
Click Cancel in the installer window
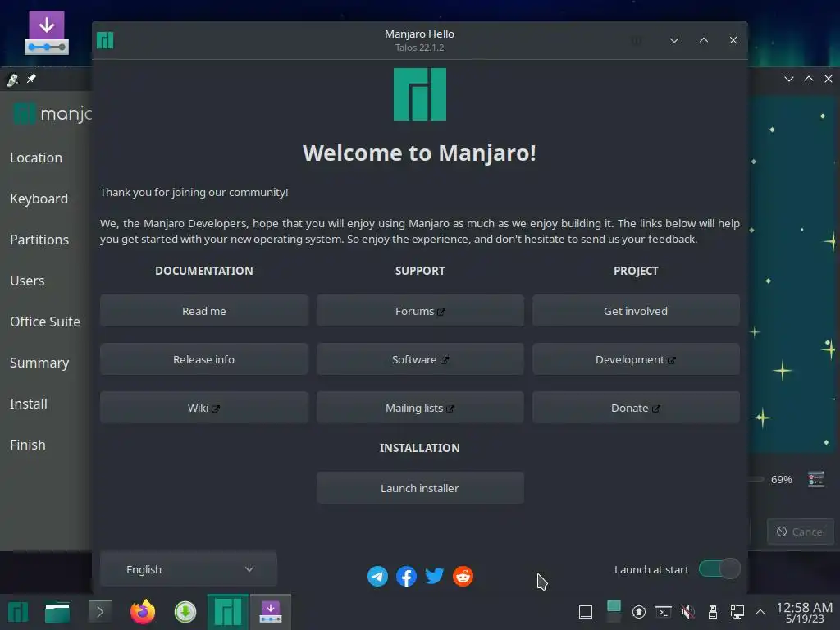(801, 532)
